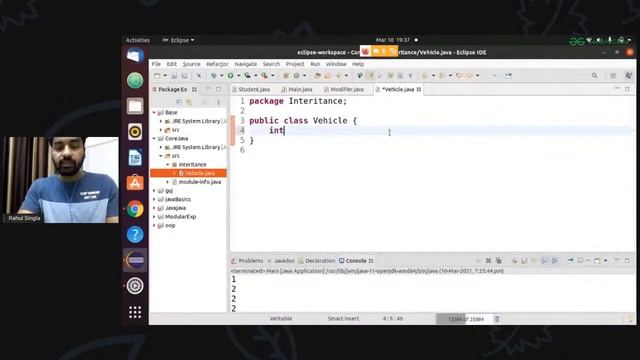Click Remove Launch (X) icon in Console toolbar
The width and height of the screenshot is (640, 360).
[x=488, y=260]
